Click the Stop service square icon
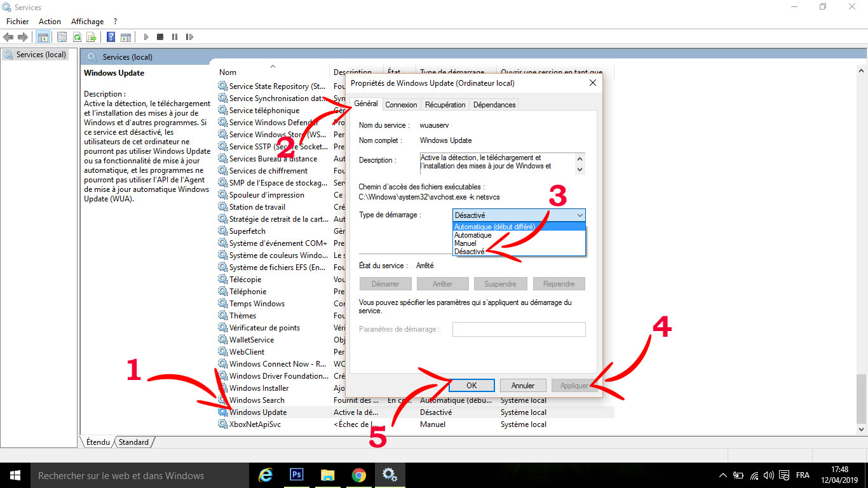 click(x=160, y=37)
